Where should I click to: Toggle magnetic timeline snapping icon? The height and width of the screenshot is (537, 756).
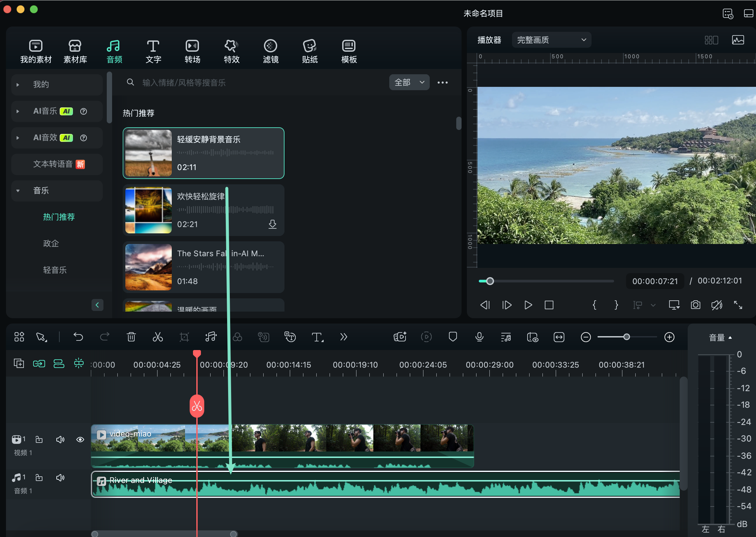(x=59, y=364)
